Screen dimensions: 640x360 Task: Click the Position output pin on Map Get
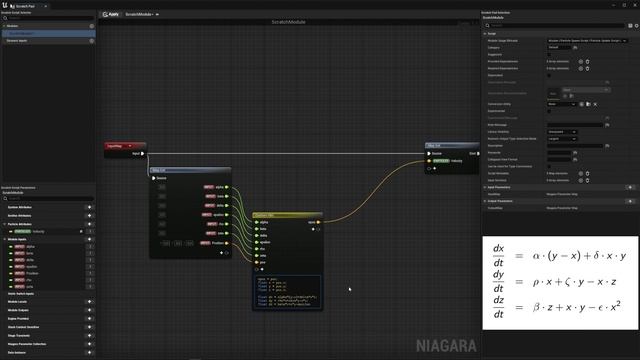tap(227, 243)
